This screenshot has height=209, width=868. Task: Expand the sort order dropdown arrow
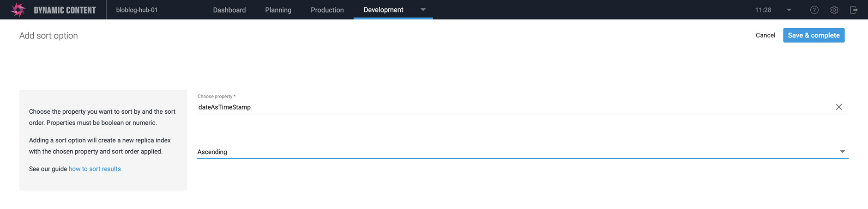[842, 152]
